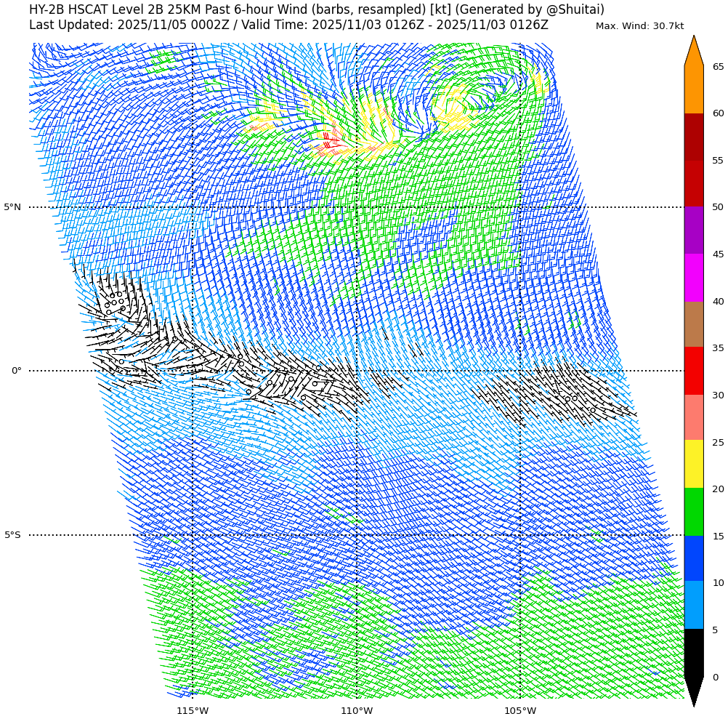Click the orange 60-65 kt colorbar segment
728x719 pixels.
pyautogui.click(x=694, y=89)
